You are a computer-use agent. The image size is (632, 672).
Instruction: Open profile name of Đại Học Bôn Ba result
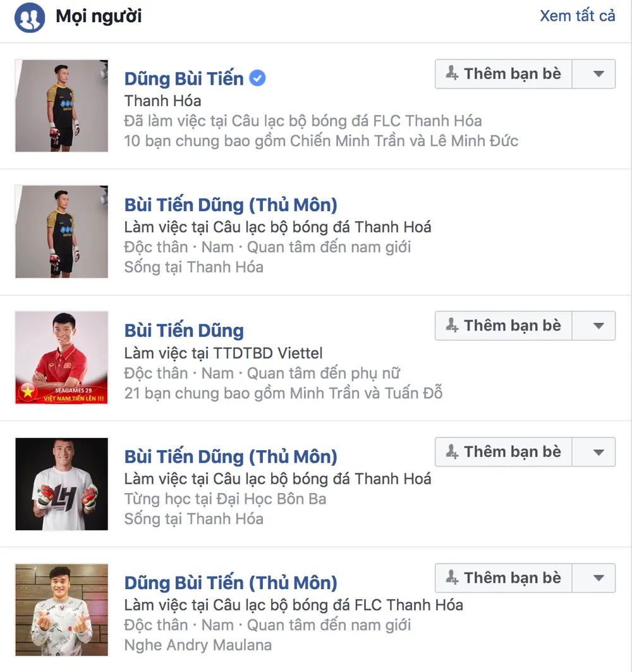(x=231, y=456)
